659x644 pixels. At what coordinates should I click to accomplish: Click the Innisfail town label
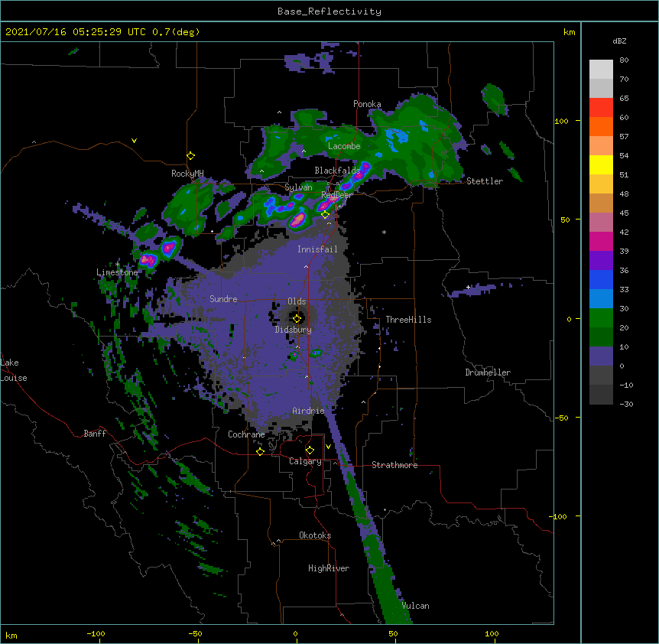tap(317, 249)
